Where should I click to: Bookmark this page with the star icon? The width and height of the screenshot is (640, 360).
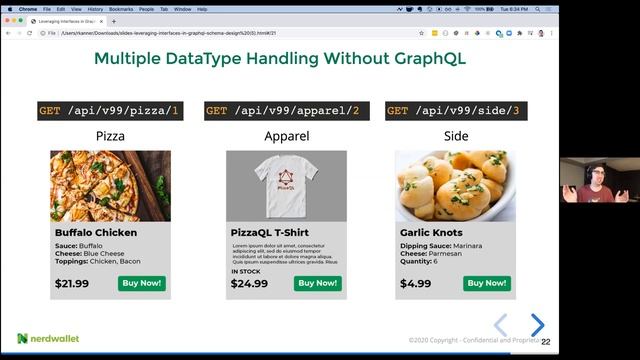[422, 33]
